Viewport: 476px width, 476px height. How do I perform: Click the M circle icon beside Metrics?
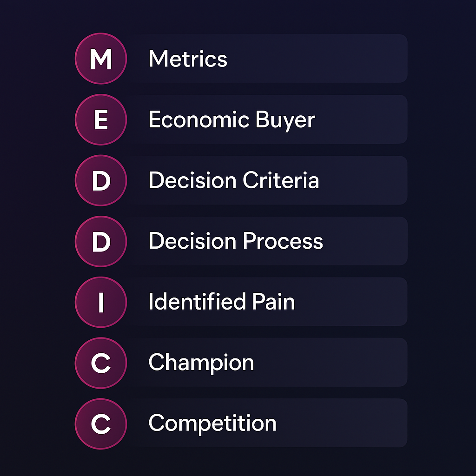(101, 59)
